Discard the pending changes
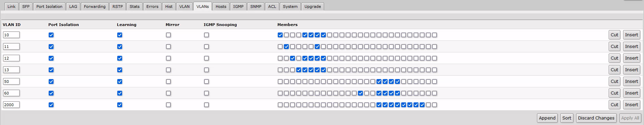 [x=596, y=118]
